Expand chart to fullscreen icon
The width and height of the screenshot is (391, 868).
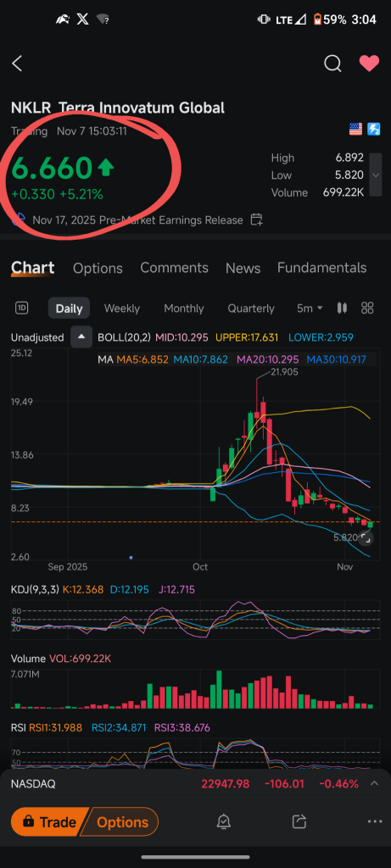click(x=365, y=537)
